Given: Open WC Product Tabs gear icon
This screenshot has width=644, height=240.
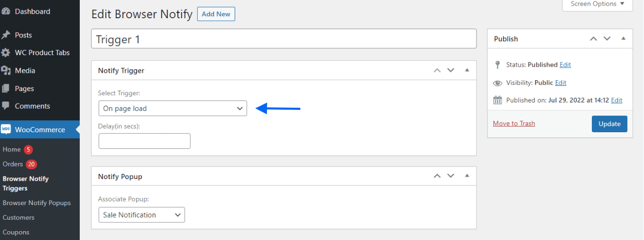Looking at the screenshot, I should pyautogui.click(x=6, y=53).
